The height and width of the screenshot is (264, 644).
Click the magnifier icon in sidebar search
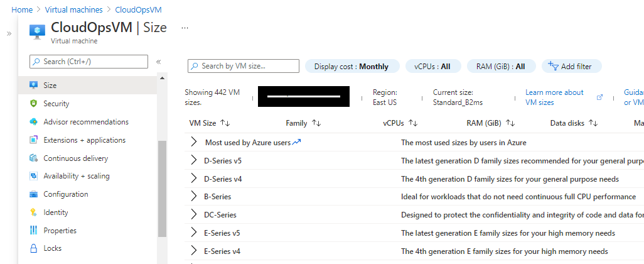pyautogui.click(x=37, y=62)
